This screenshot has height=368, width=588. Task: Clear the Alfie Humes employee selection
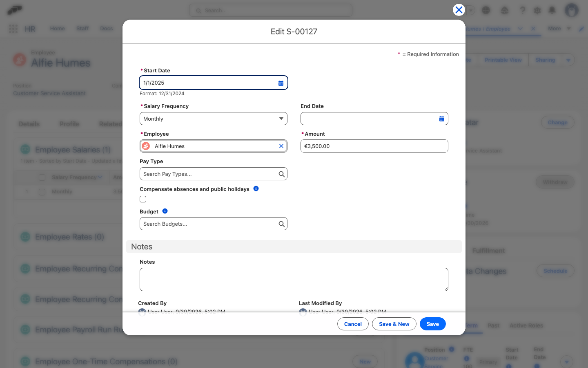281,146
